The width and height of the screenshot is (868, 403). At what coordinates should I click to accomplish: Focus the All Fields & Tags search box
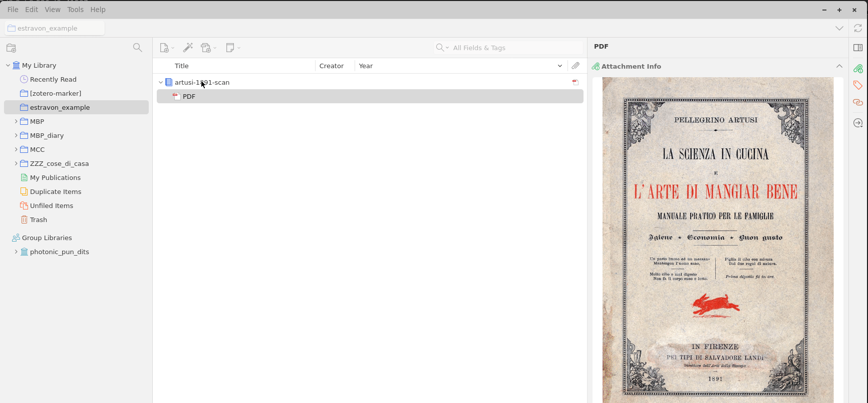(x=517, y=48)
